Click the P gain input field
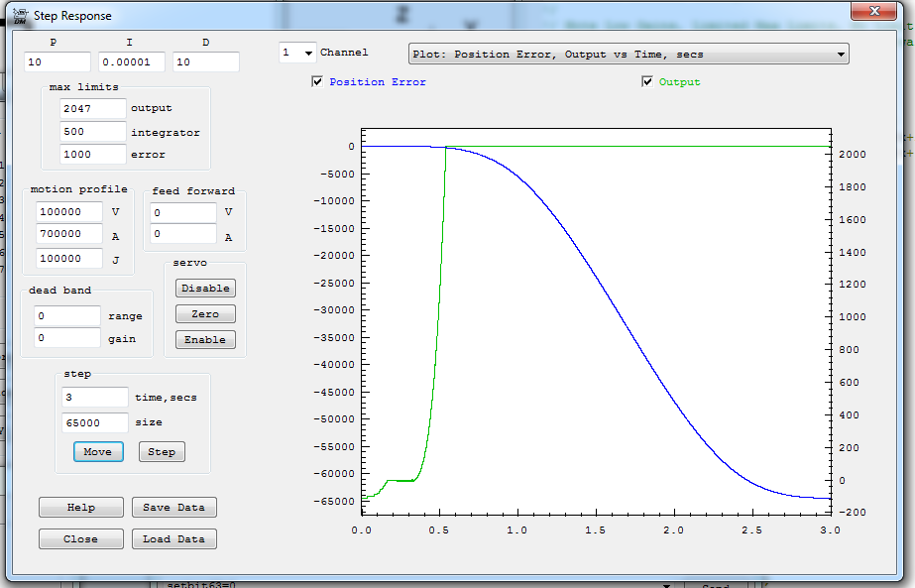The image size is (915, 588). (57, 62)
